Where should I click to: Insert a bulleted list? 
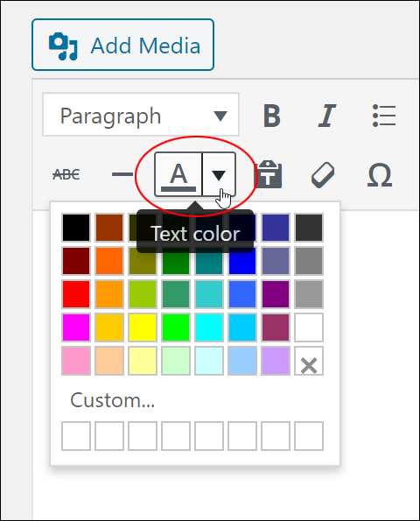tap(384, 116)
